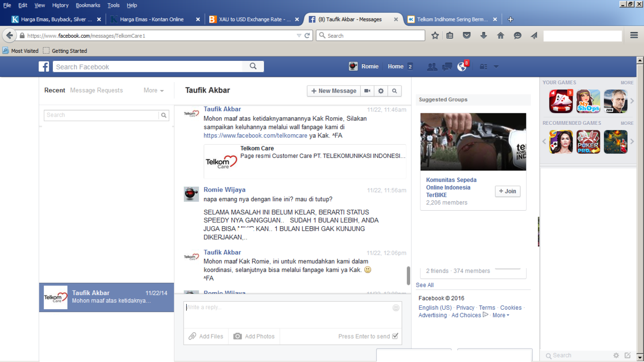Open Message Requests tab

click(x=97, y=90)
